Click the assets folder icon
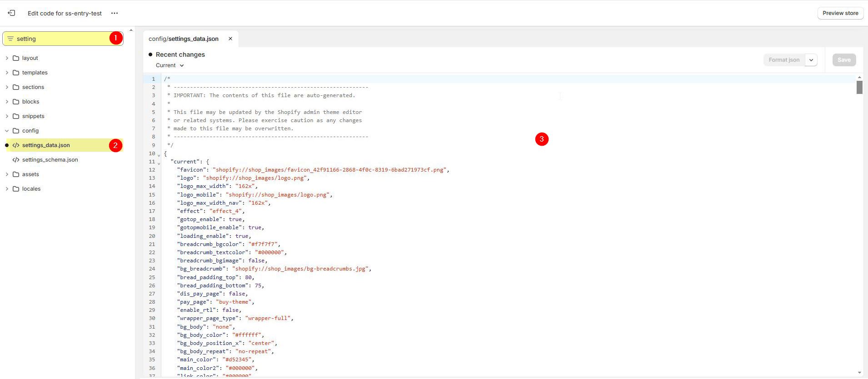The width and height of the screenshot is (868, 379). coord(16,174)
